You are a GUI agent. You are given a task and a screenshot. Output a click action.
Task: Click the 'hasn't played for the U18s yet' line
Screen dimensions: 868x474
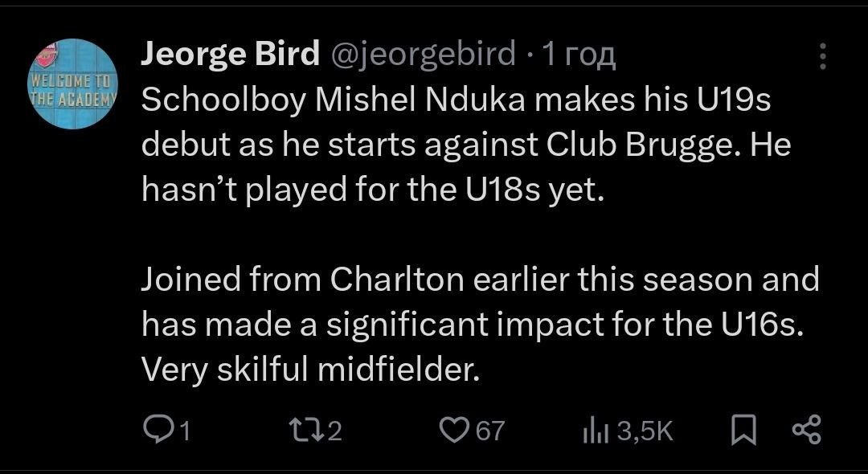(x=371, y=190)
